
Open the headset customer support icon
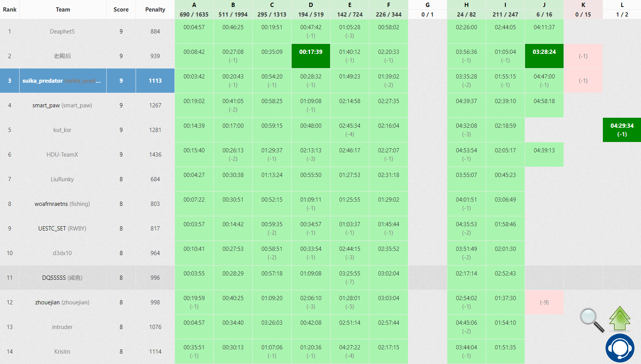pos(619,348)
